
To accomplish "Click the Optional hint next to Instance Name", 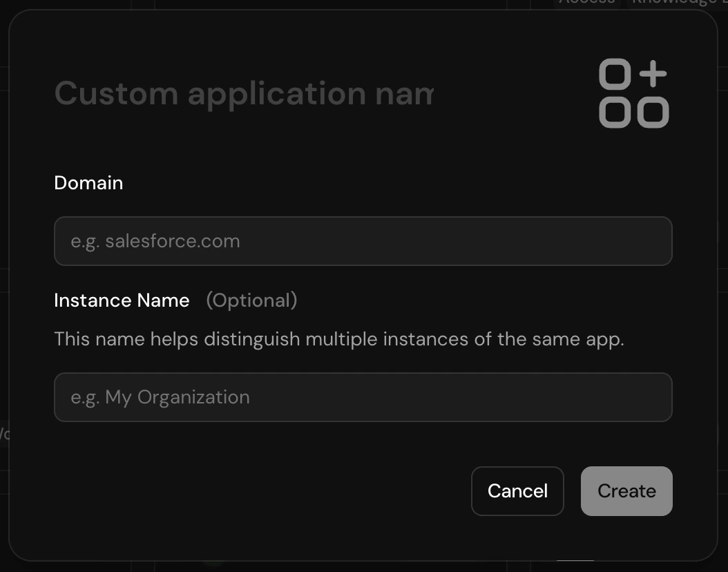I will (251, 300).
